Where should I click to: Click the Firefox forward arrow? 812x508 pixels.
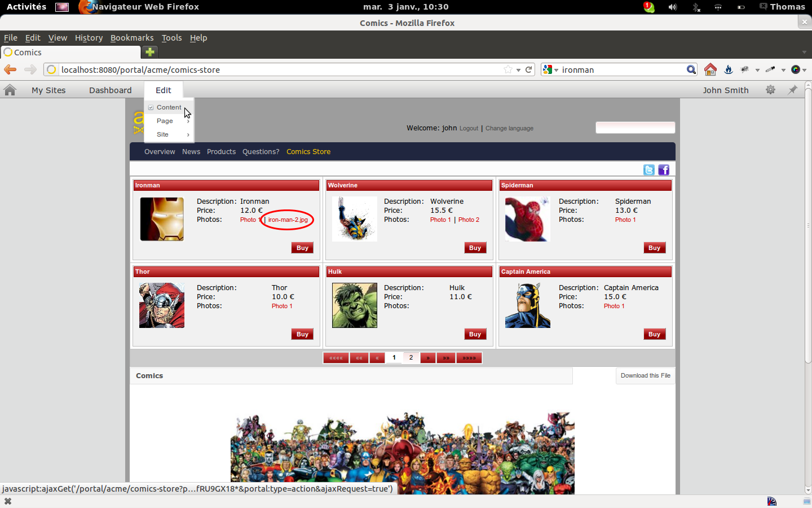pos(30,69)
